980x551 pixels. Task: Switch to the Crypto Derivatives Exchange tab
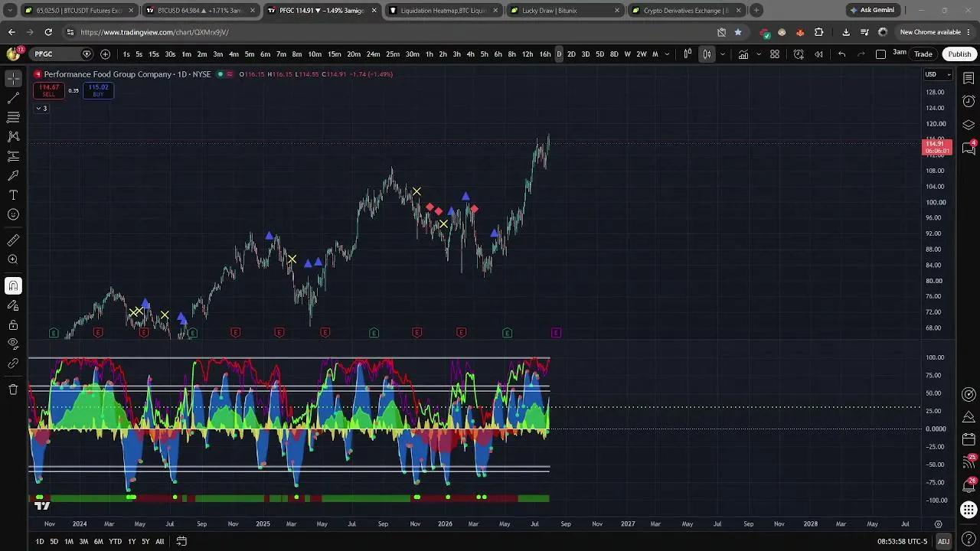click(x=687, y=11)
